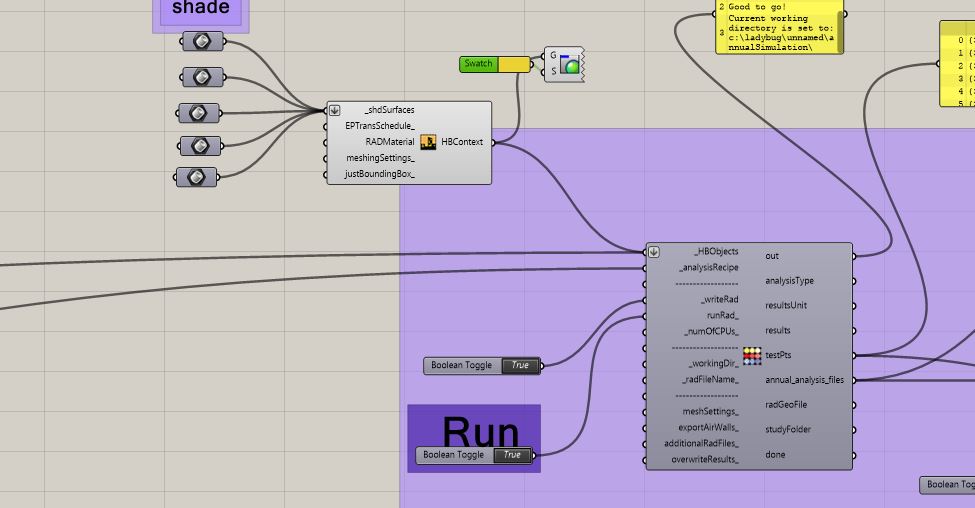Screen dimensions: 975x508
Task: Click the overwriteResults_ input
Action: (705, 460)
